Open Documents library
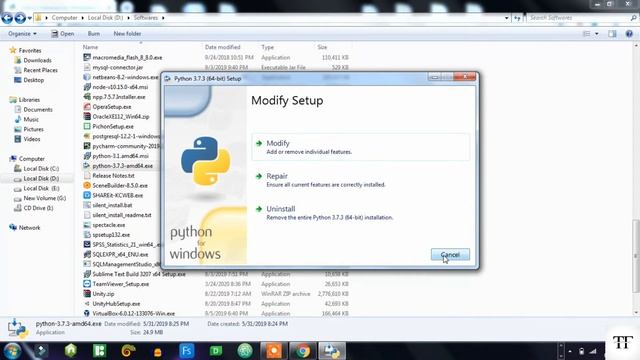 pyautogui.click(x=38, y=109)
